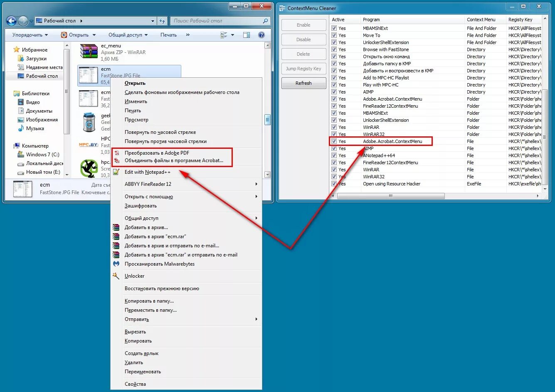Click the Notepad++ icon in the context menu
The image size is (555, 392).
(116, 172)
